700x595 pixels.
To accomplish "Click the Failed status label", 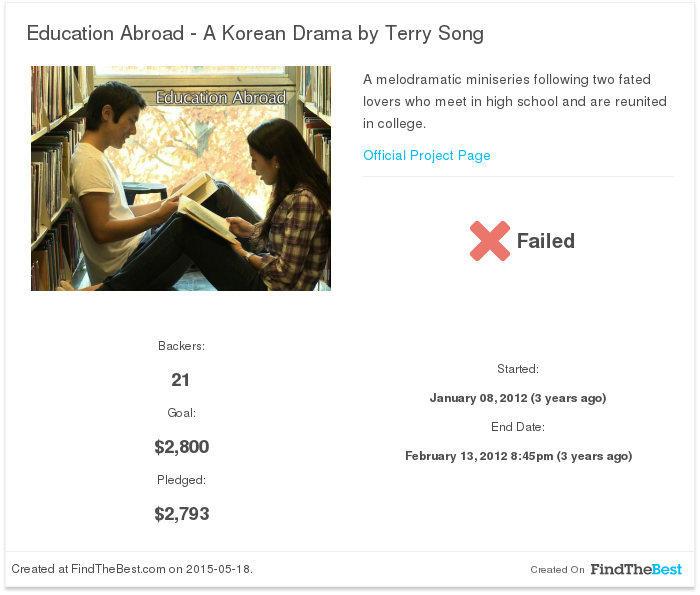I will [x=546, y=241].
